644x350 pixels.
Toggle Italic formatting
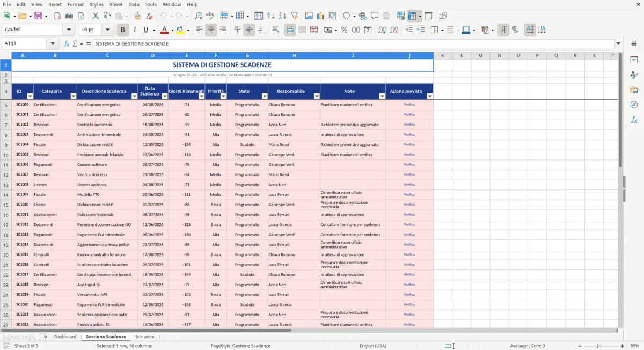[135, 30]
